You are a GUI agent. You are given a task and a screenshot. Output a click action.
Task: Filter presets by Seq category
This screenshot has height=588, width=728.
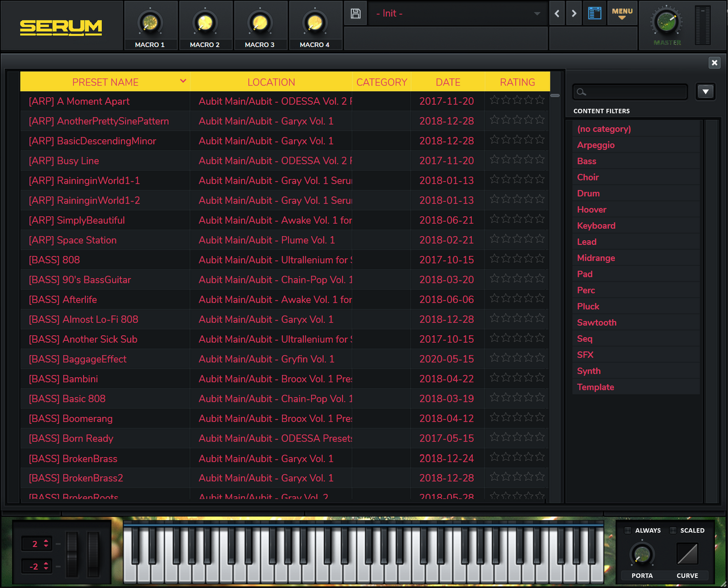click(636, 338)
